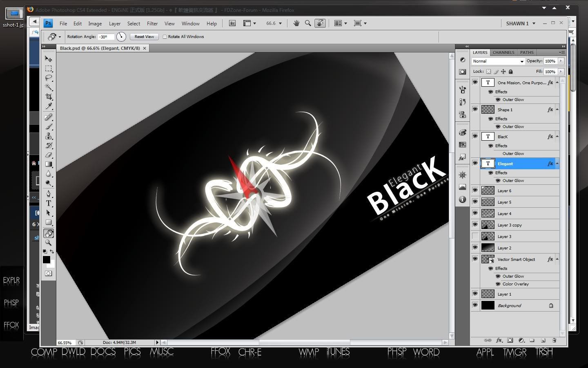This screenshot has width=588, height=368.
Task: Open the Normal blend mode dropdown
Action: pyautogui.click(x=498, y=61)
